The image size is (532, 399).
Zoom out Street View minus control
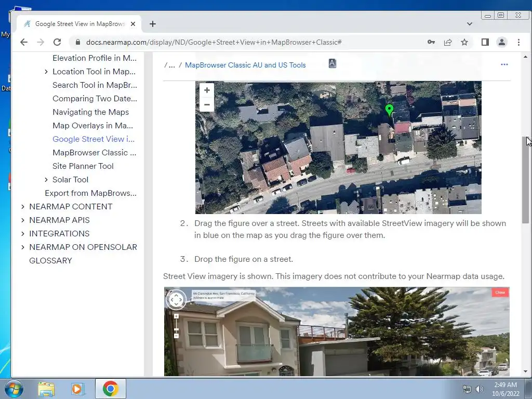[x=176, y=336]
